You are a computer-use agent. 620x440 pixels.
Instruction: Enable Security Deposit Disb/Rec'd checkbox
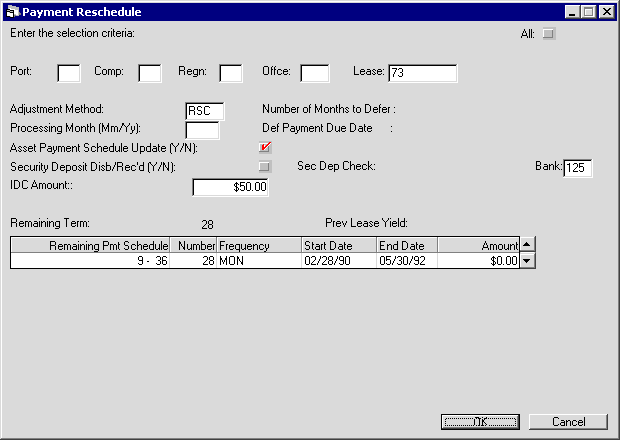pyautogui.click(x=265, y=166)
